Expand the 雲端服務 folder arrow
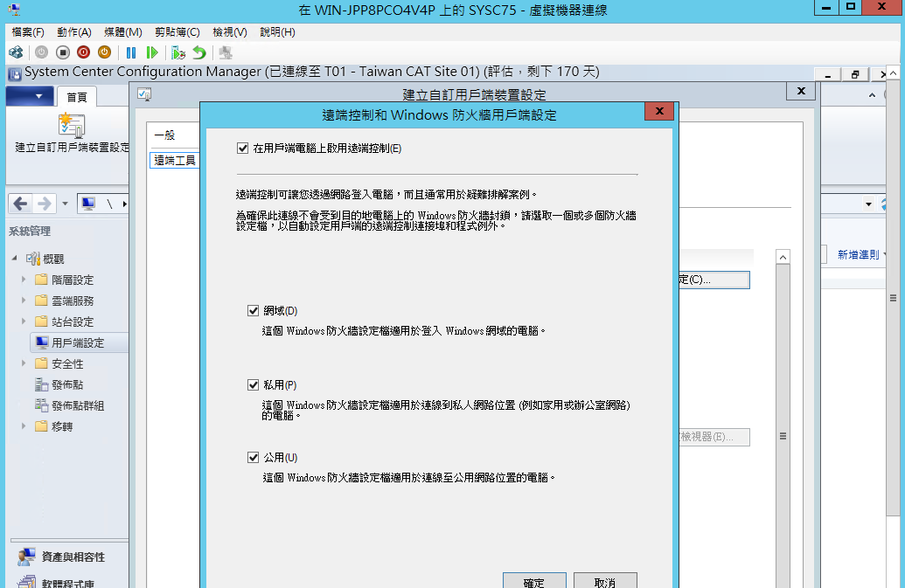 click(24, 300)
